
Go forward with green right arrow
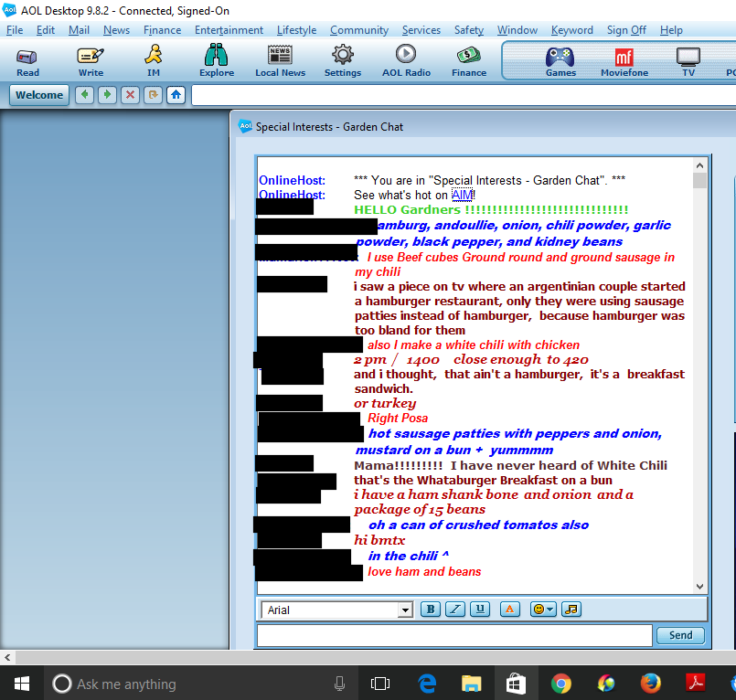tap(107, 95)
